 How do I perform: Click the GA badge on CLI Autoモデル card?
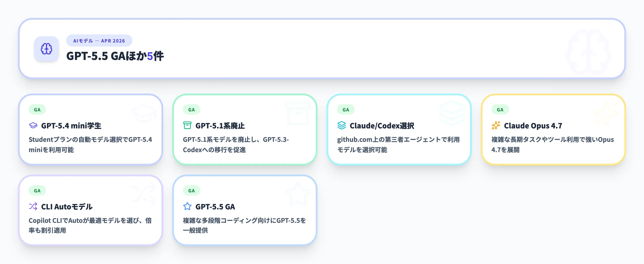tap(37, 191)
